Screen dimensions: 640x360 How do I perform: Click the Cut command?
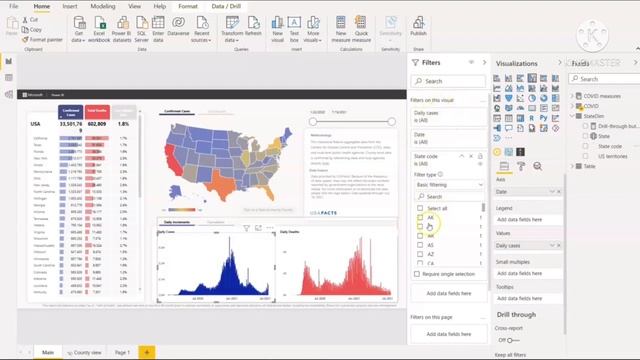click(x=30, y=20)
